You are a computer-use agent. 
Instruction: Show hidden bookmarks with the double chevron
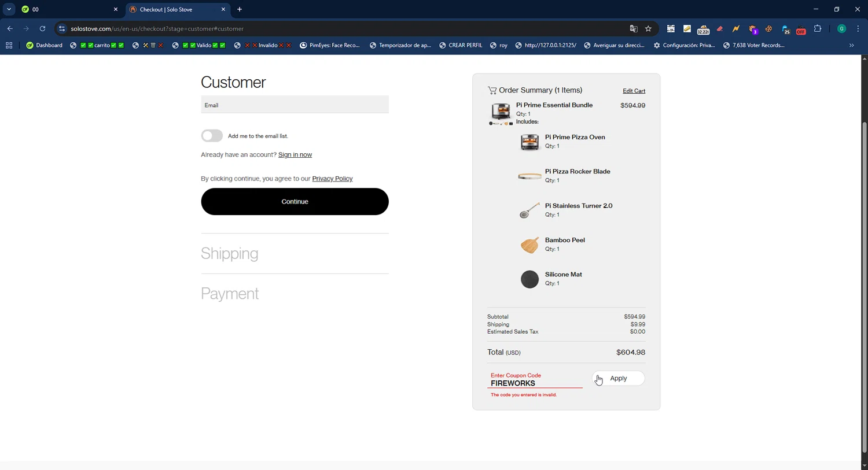point(851,45)
